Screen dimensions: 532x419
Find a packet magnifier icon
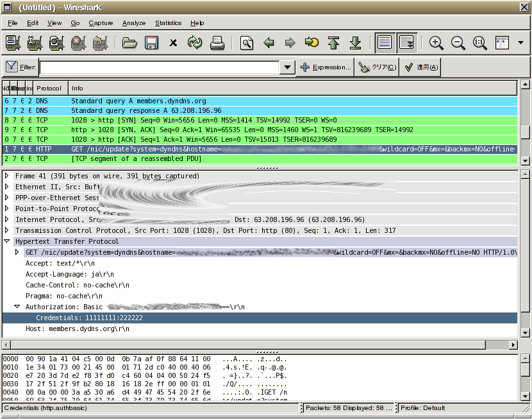click(247, 43)
